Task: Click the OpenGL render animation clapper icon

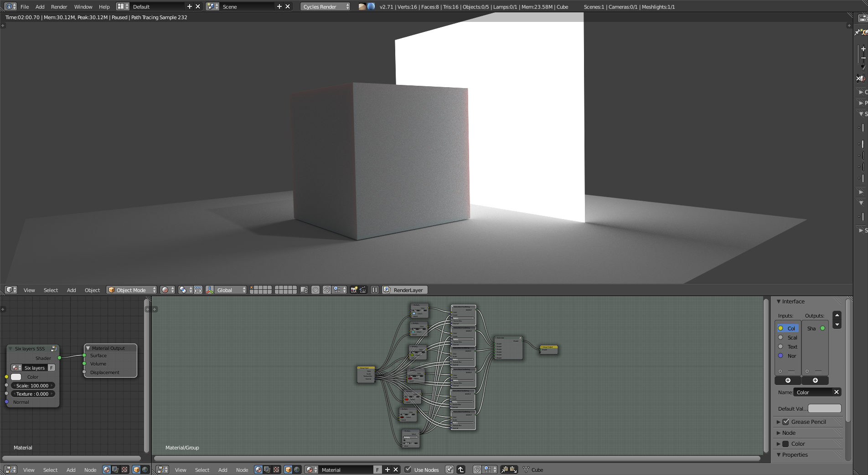Action: point(363,290)
